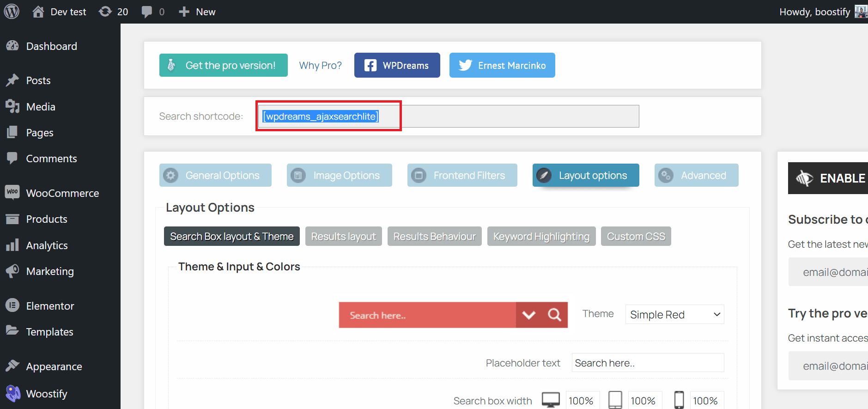Select Search Box layout & Theme subtab
This screenshot has width=868, height=409.
[x=232, y=236]
